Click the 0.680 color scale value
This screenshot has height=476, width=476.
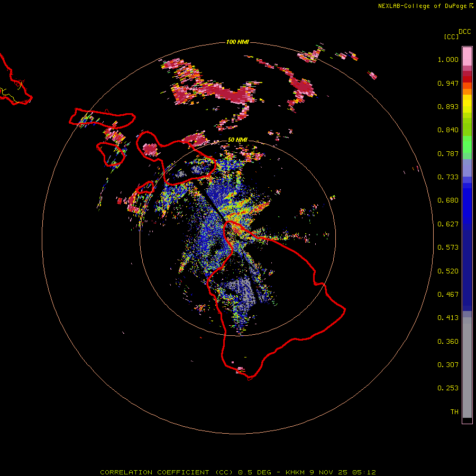(x=448, y=200)
